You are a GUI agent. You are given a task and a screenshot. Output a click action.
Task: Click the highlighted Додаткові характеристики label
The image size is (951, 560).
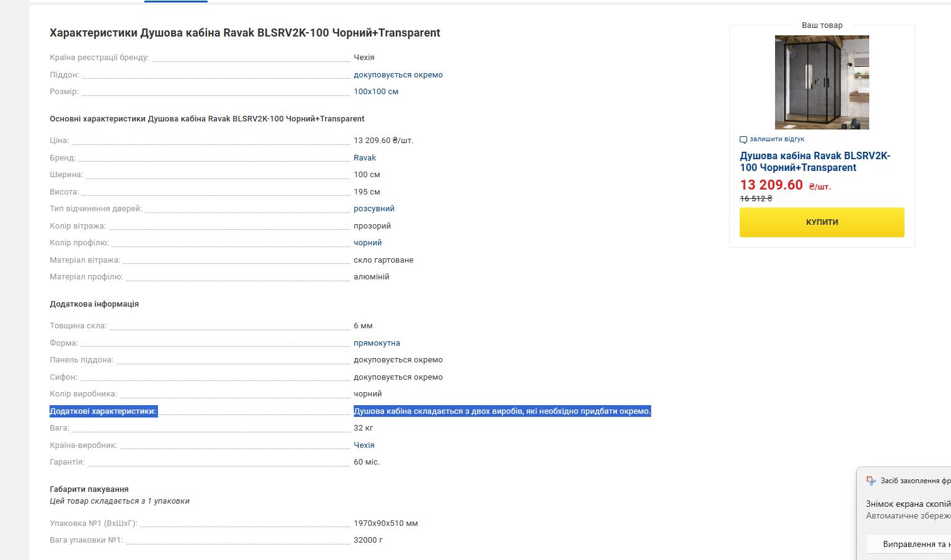pos(103,411)
